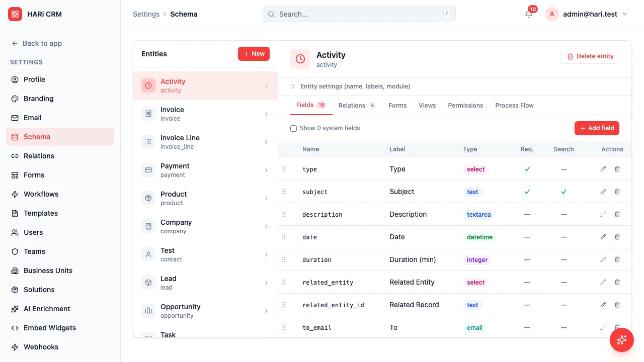Click the Add field button
The height and width of the screenshot is (362, 644).
(x=597, y=128)
